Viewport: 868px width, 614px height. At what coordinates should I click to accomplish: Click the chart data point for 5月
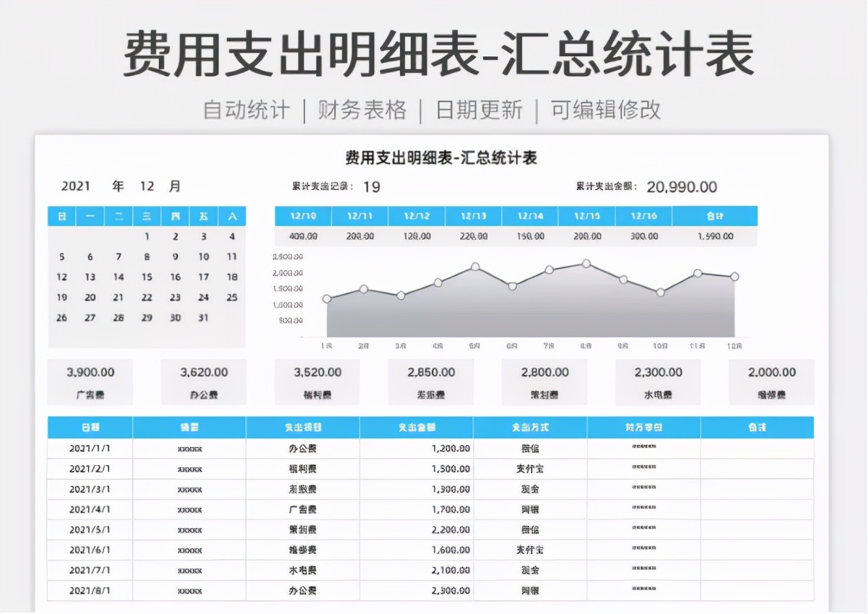475,267
